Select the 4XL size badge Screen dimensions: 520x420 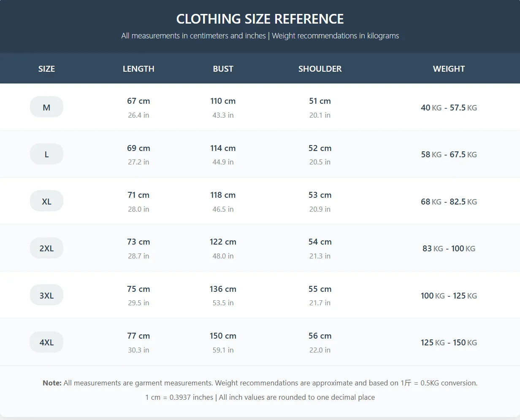click(x=46, y=342)
